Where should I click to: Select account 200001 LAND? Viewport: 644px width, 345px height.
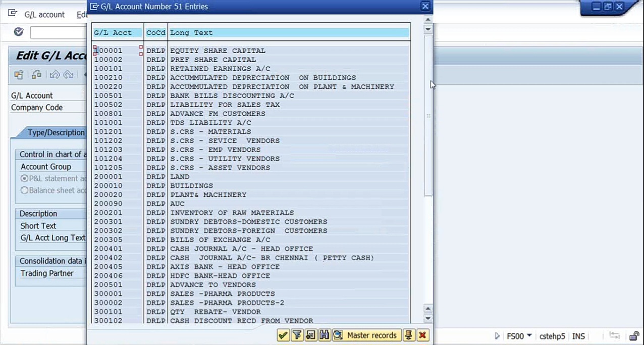[x=251, y=177]
